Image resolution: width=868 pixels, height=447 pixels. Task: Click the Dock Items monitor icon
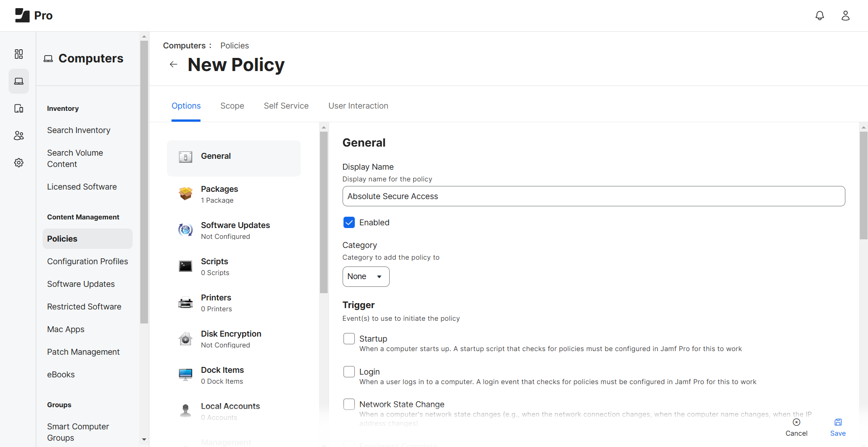pos(186,375)
